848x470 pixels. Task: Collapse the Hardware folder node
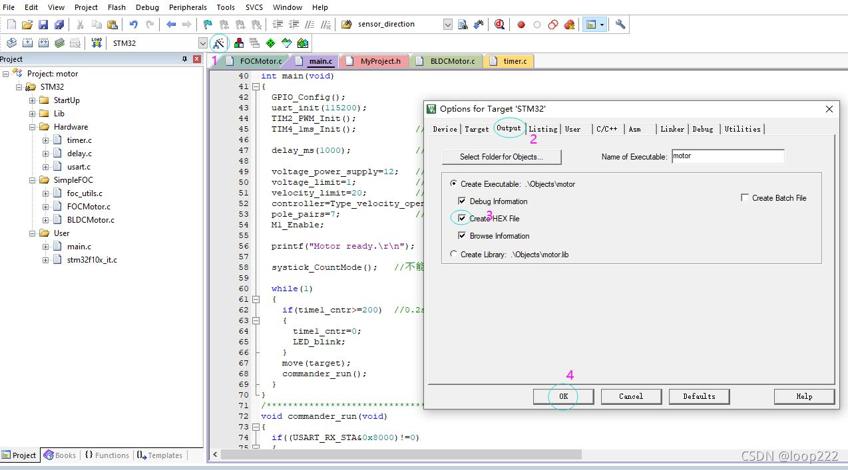pos(32,127)
